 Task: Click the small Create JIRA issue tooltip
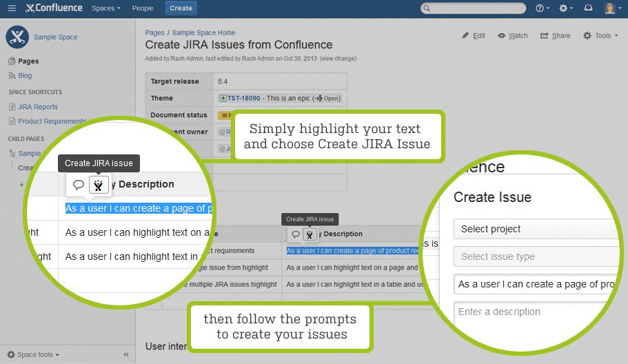[310, 219]
